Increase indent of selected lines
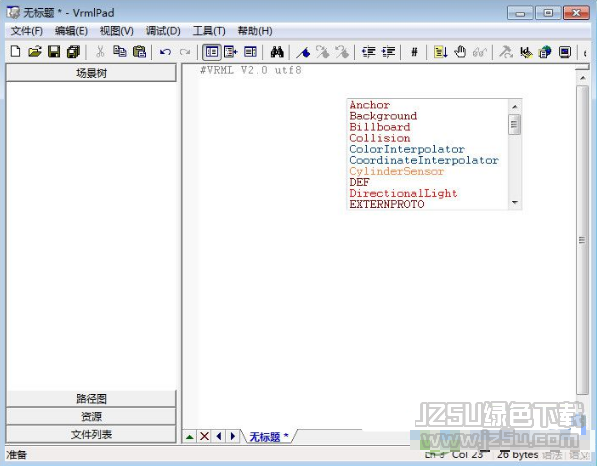Image resolution: width=597 pixels, height=466 pixels. (x=388, y=51)
